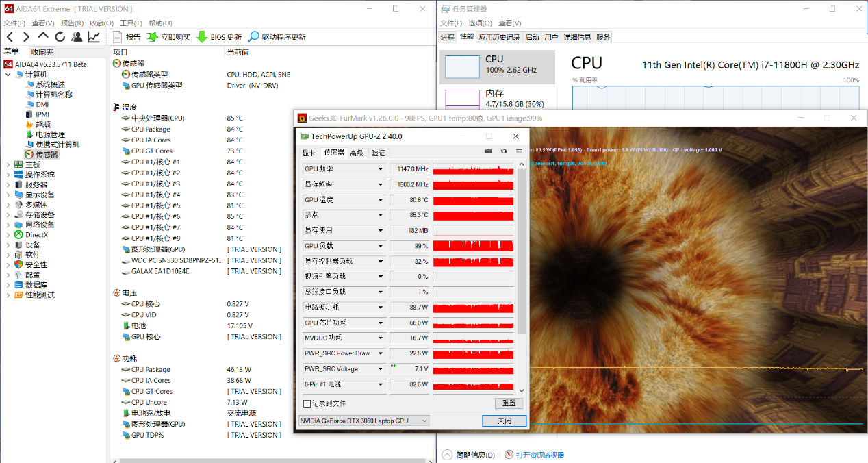Open Task Manager 选项(O) menu
The height and width of the screenshot is (463, 868).
point(480,23)
